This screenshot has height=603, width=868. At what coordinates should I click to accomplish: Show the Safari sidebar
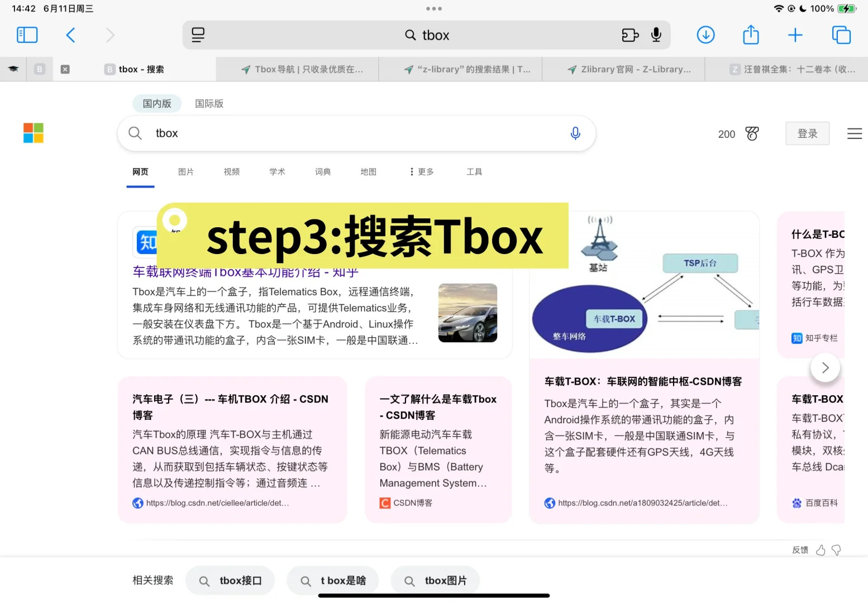point(27,35)
